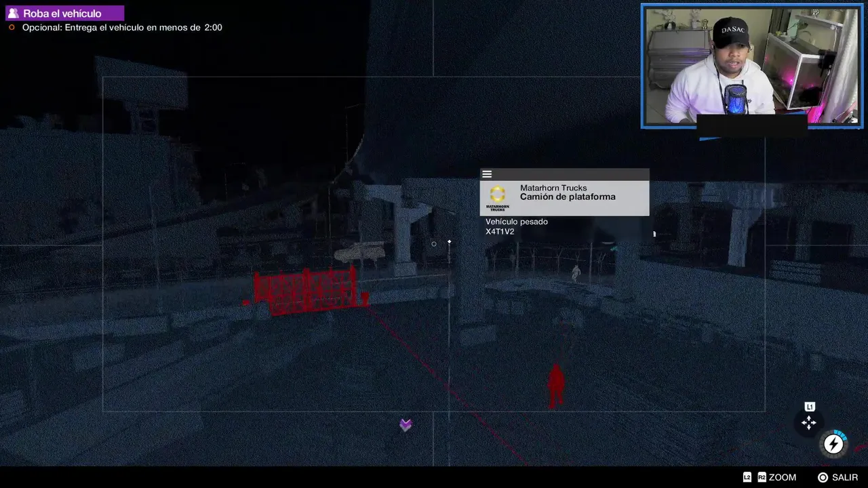The width and height of the screenshot is (868, 488).
Task: Click the Matarhorn Trucks logo
Action: coord(498,198)
